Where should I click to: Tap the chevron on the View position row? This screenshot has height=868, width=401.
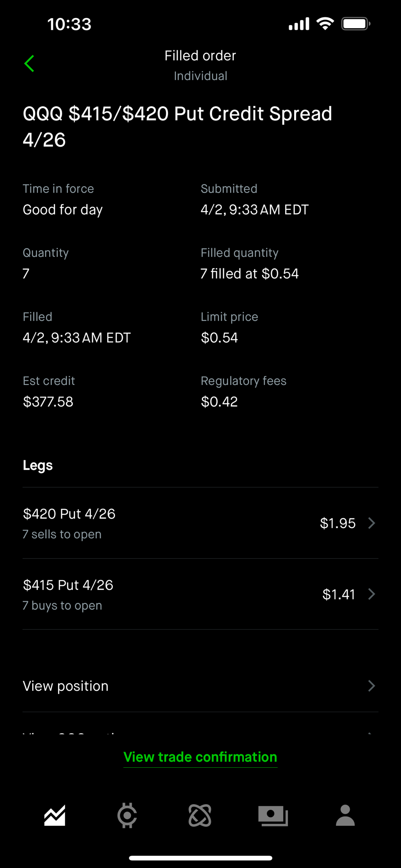click(x=371, y=686)
